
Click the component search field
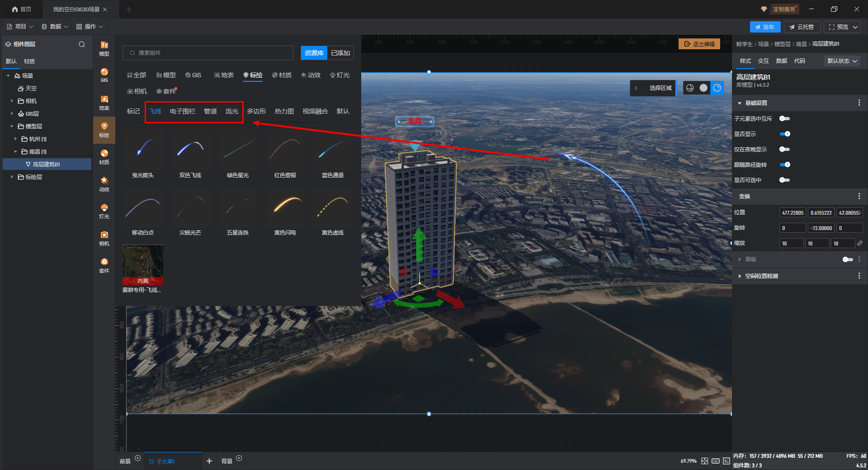(208, 53)
